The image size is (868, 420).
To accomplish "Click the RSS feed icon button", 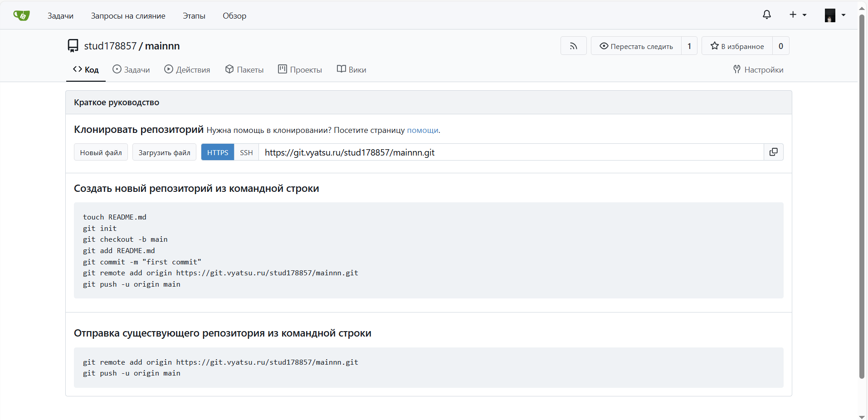I will pos(573,46).
